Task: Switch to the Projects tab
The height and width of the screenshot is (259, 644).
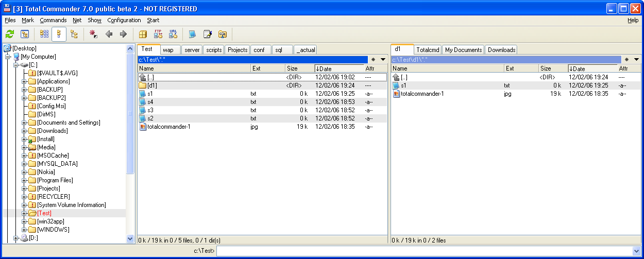Action: click(x=238, y=50)
